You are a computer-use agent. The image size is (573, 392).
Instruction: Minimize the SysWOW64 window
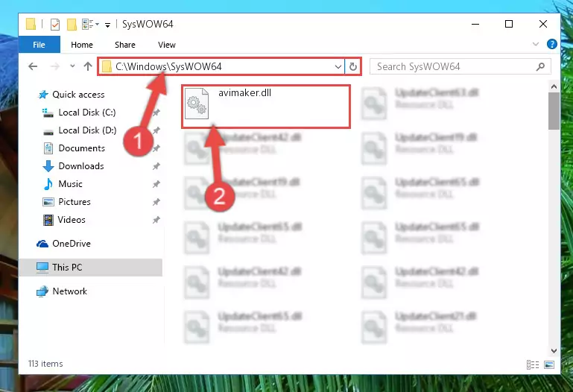point(475,24)
